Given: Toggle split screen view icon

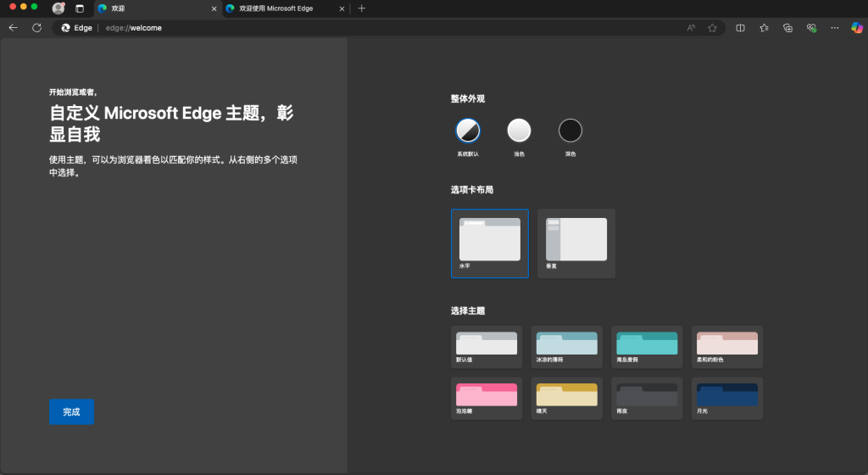Looking at the screenshot, I should (740, 28).
